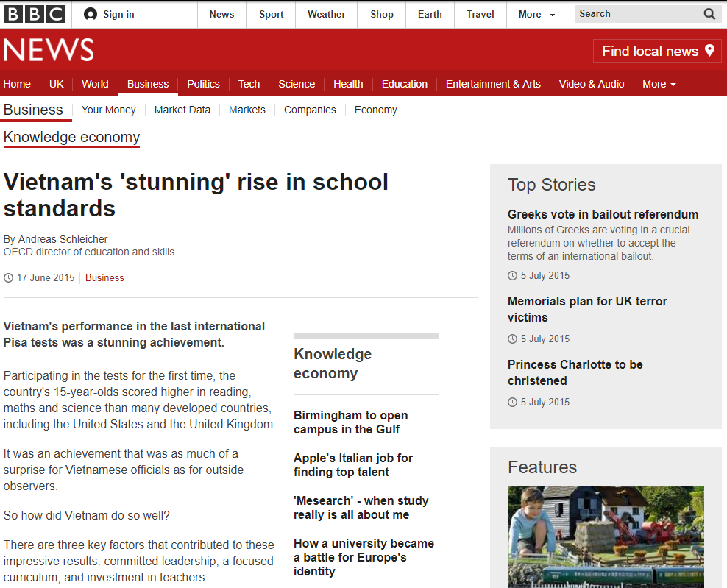Screen dimensions: 727x588
Task: Click the 17 June 2015 article date
Action: coord(46,277)
